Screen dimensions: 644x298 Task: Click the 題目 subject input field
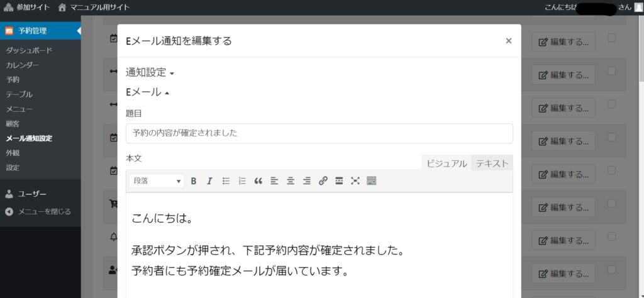(319, 133)
